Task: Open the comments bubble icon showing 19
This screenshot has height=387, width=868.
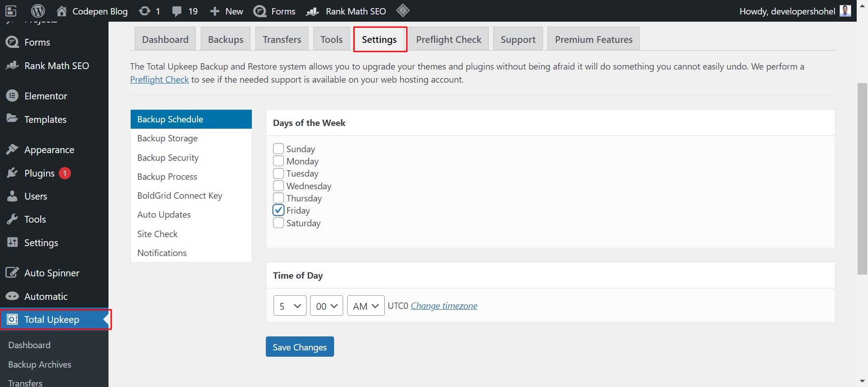Action: click(177, 11)
